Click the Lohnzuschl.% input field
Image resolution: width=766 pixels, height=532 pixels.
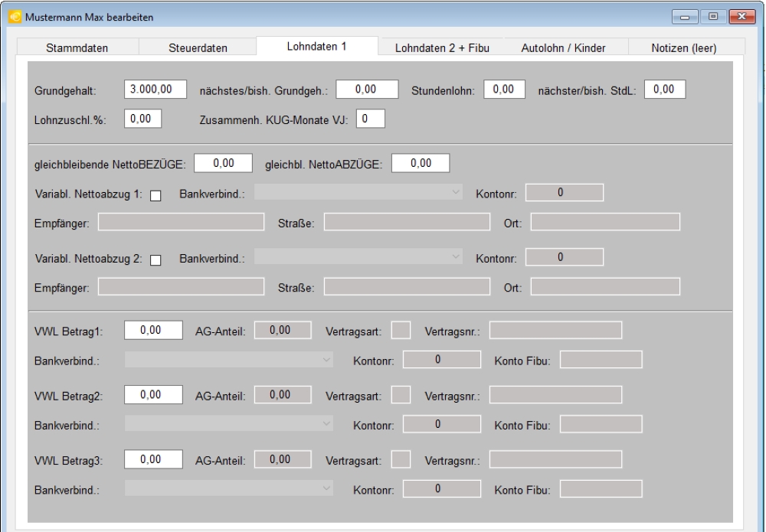point(142,119)
